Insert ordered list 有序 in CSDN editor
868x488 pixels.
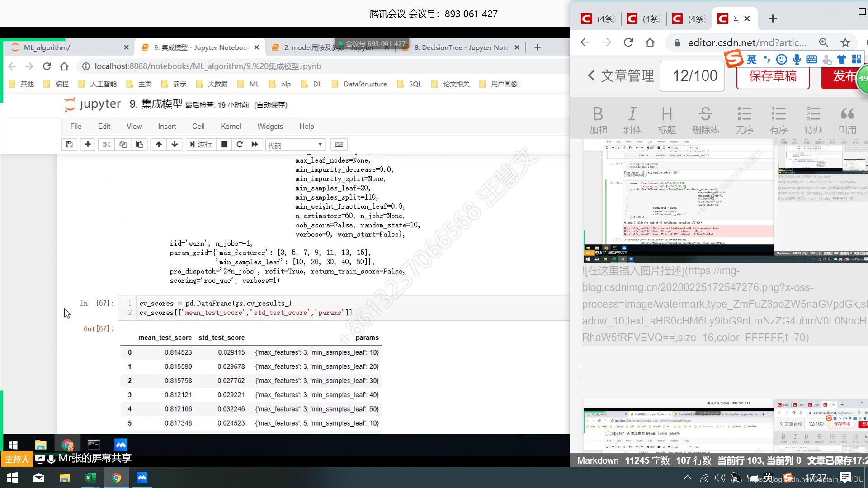(x=778, y=120)
